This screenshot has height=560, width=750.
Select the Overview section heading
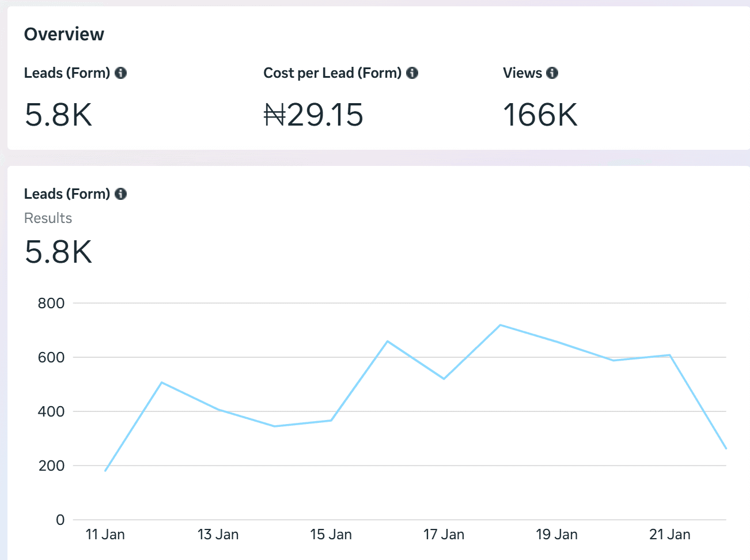click(64, 34)
